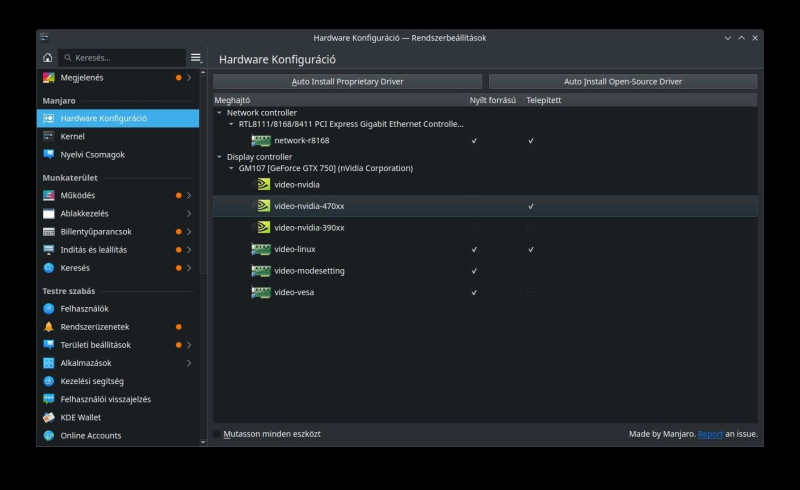Collapse the RTL8111/8168/8411 Ethernet controller node
The height and width of the screenshot is (490, 800).
coord(231,124)
